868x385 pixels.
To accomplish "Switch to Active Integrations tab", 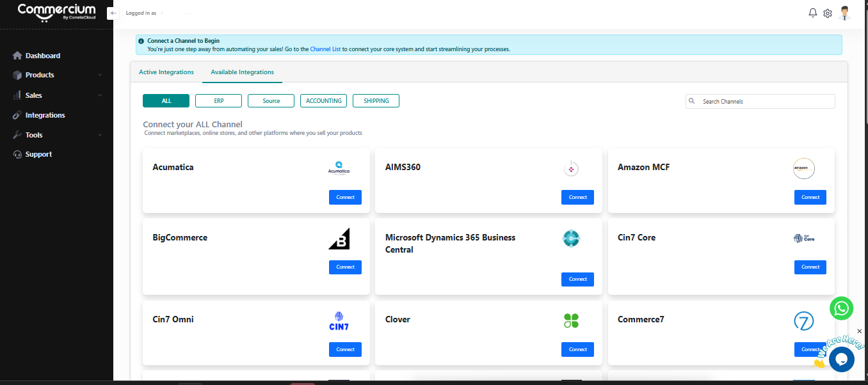I will (x=166, y=72).
